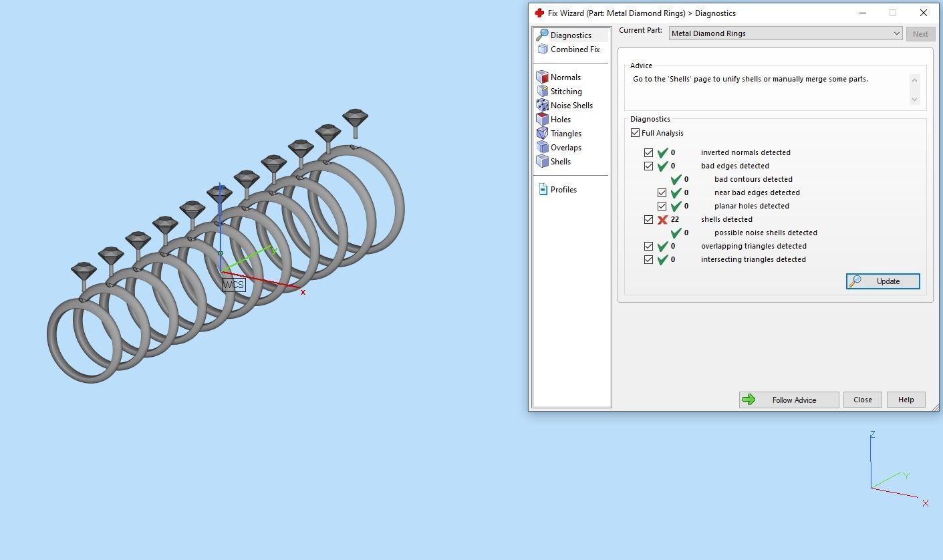Switch to Triangles page label
Image resolution: width=943 pixels, height=560 pixels.
coord(566,134)
